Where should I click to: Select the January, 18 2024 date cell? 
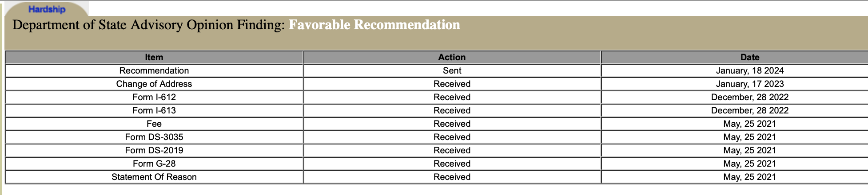(x=750, y=70)
